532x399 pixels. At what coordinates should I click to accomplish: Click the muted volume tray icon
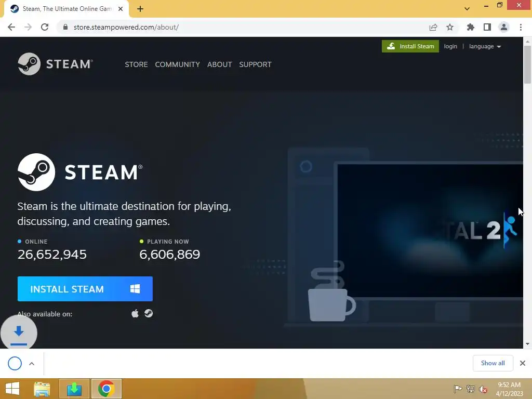point(483,389)
